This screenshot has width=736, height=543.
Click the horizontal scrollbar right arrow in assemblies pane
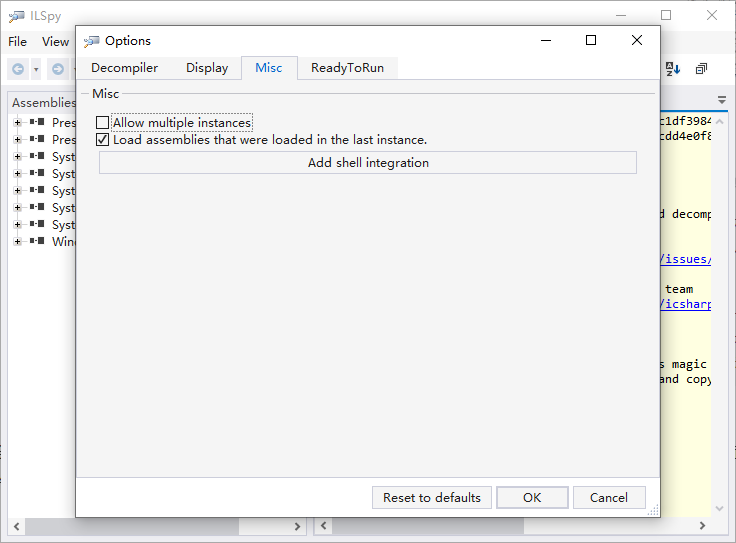pos(297,527)
